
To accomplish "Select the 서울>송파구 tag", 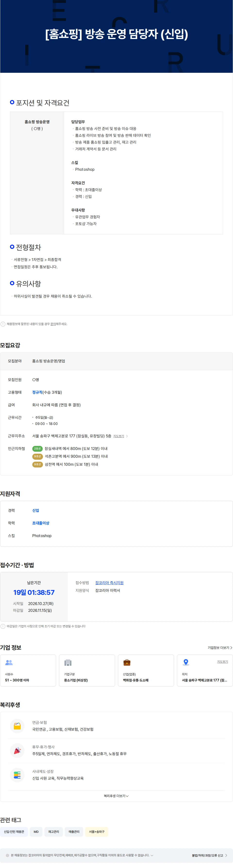I will [x=97, y=832].
